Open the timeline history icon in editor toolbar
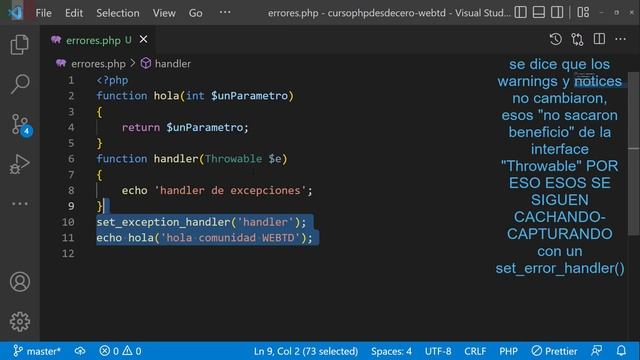Viewport: 640px width, 360px height. coord(556,39)
